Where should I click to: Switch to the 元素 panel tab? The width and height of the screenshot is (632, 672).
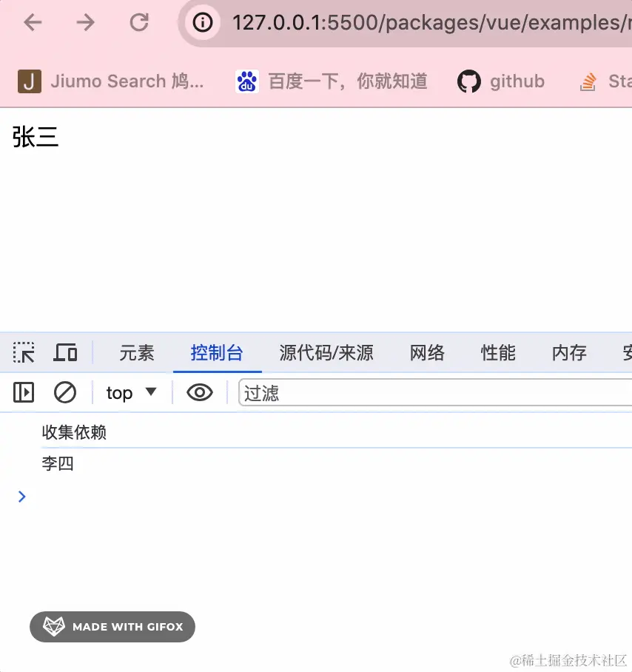pyautogui.click(x=136, y=353)
